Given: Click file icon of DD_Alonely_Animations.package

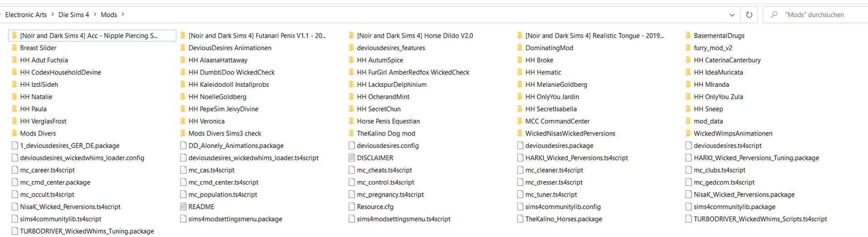Looking at the screenshot, I should point(183,146).
